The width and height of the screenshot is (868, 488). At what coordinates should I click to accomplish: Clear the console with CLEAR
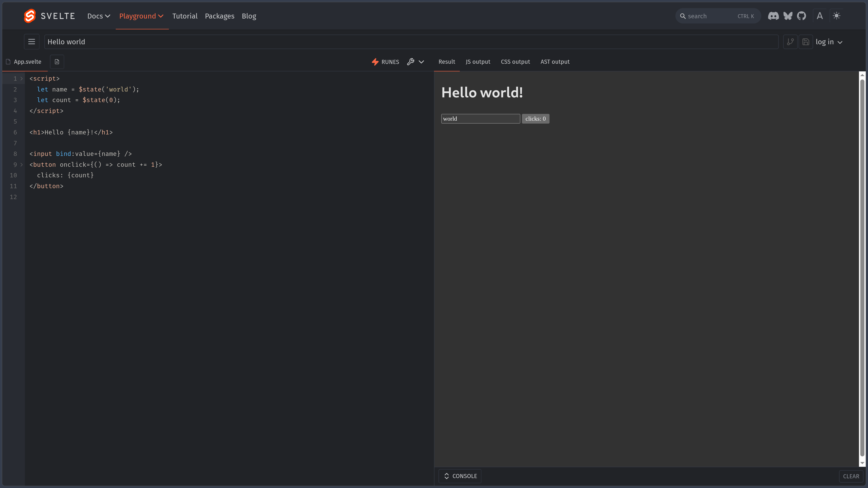pyautogui.click(x=851, y=476)
